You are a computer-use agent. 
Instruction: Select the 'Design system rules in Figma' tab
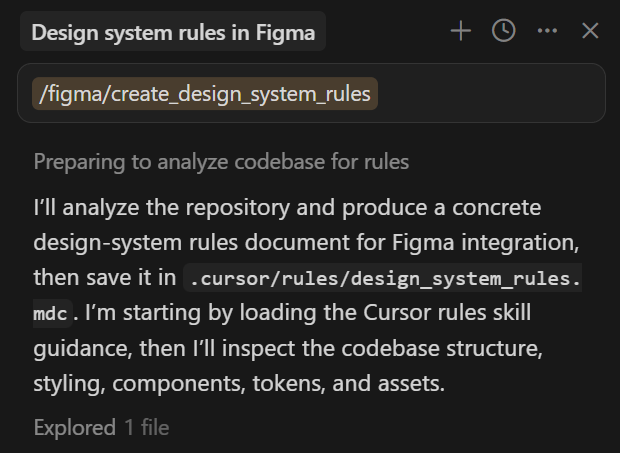[173, 32]
